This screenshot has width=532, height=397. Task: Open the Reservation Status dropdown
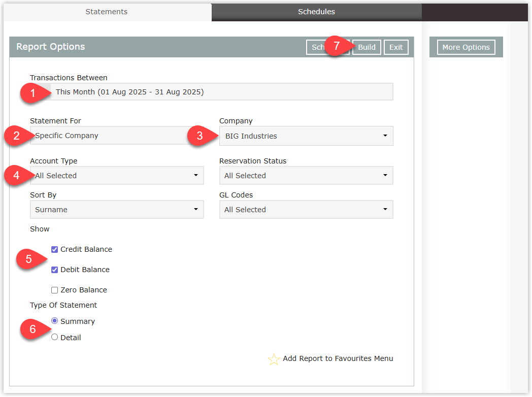(x=306, y=176)
